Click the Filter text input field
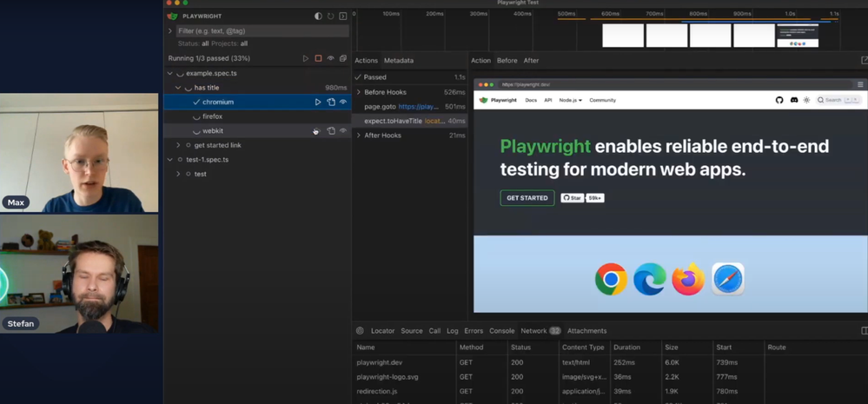Image resolution: width=868 pixels, height=404 pixels. point(262,31)
